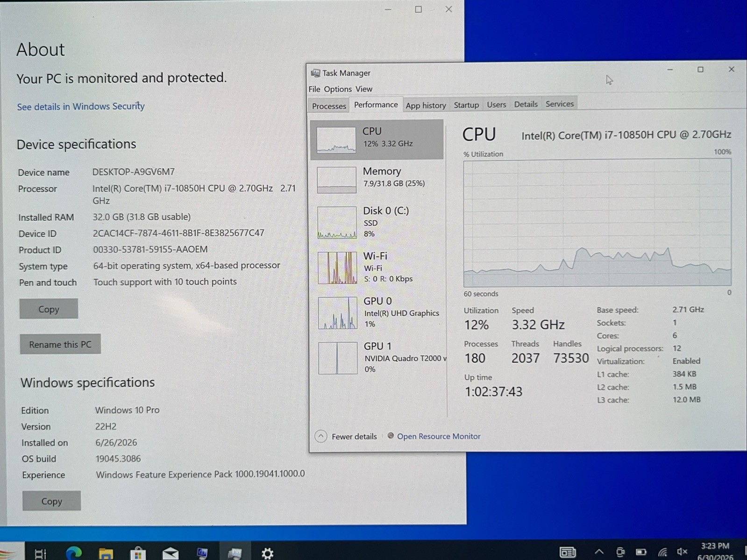Select the Performance tab
The width and height of the screenshot is (747, 560).
tap(376, 105)
